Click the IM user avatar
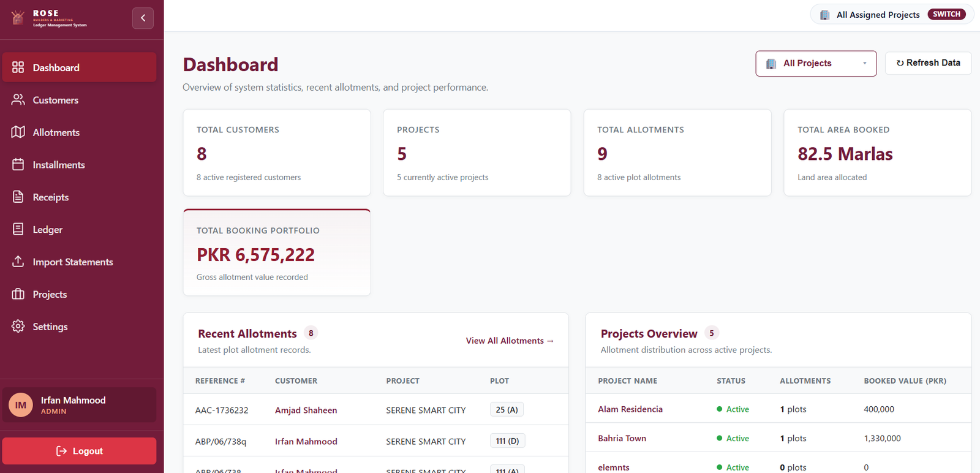The width and height of the screenshot is (980, 473). click(21, 405)
